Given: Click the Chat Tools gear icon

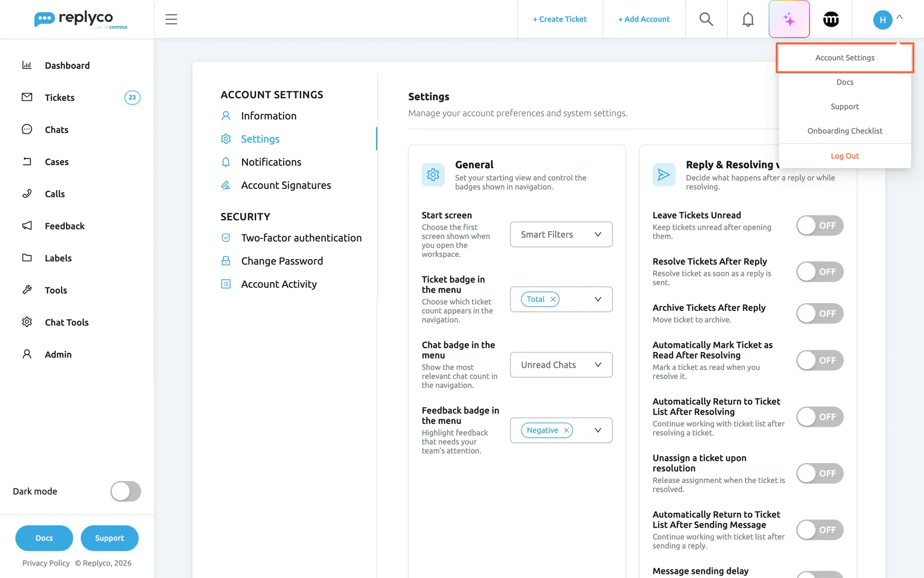Looking at the screenshot, I should point(27,322).
